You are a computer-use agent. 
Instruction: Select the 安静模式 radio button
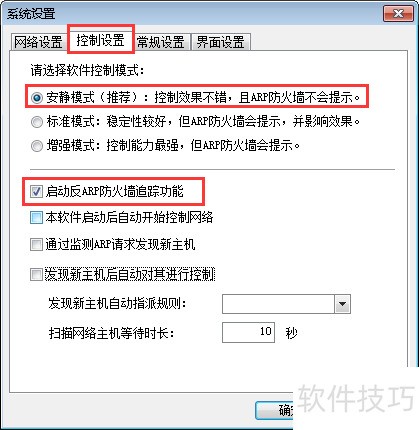(x=37, y=98)
